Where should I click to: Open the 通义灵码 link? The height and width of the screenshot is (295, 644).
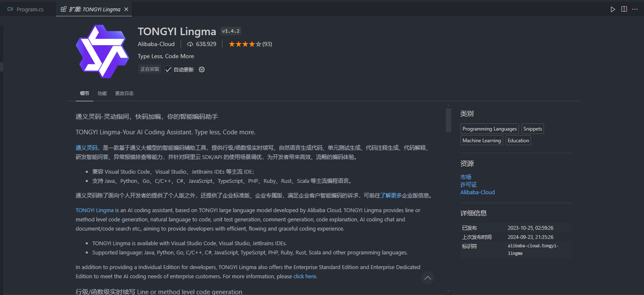pyautogui.click(x=87, y=148)
